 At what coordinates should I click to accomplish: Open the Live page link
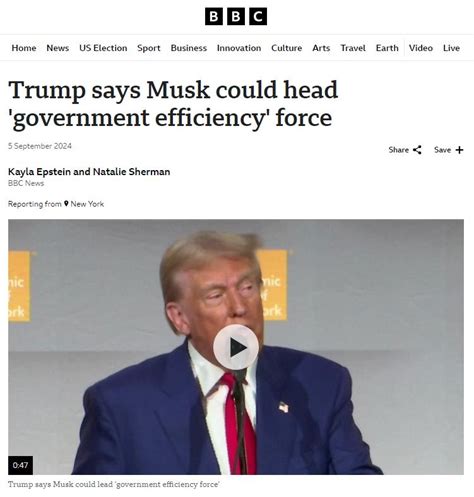[451, 48]
